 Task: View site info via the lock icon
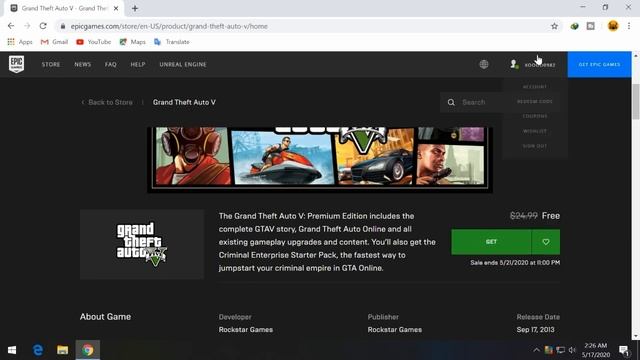coord(62,26)
